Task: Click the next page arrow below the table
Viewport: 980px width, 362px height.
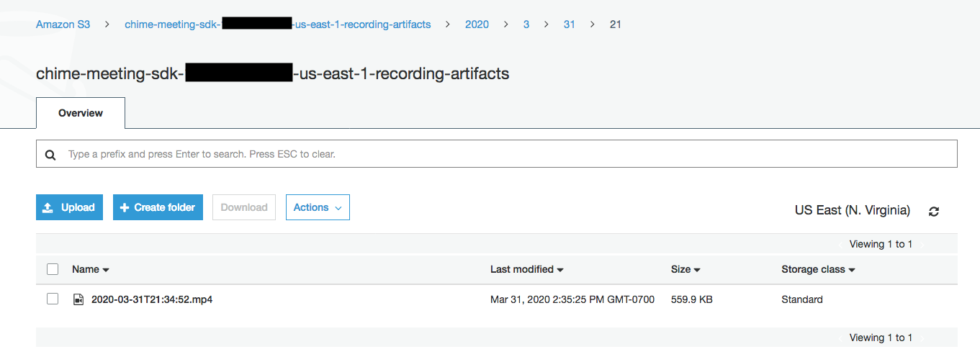Action: coord(922,338)
